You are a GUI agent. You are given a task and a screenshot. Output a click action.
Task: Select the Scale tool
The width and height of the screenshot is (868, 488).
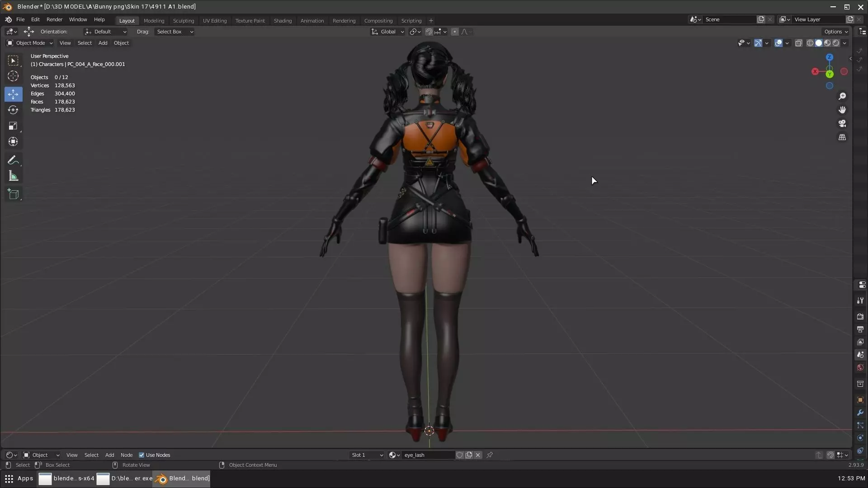click(13, 126)
